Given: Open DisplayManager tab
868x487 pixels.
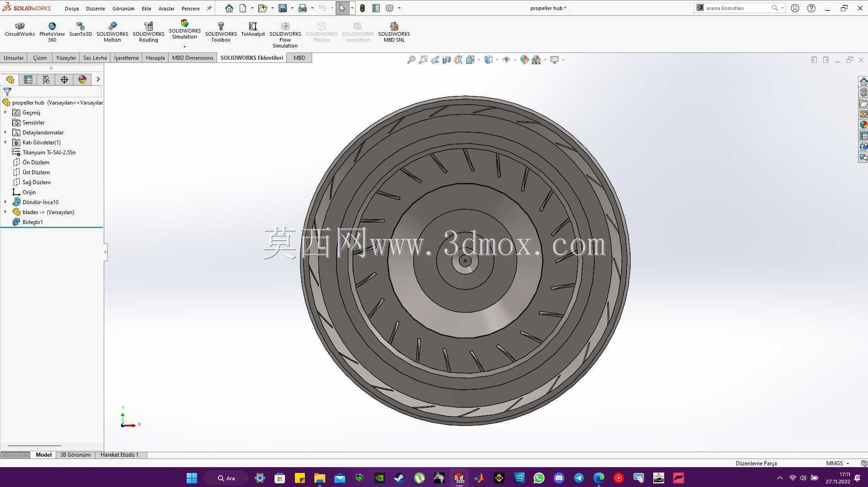Looking at the screenshot, I should coord(82,80).
